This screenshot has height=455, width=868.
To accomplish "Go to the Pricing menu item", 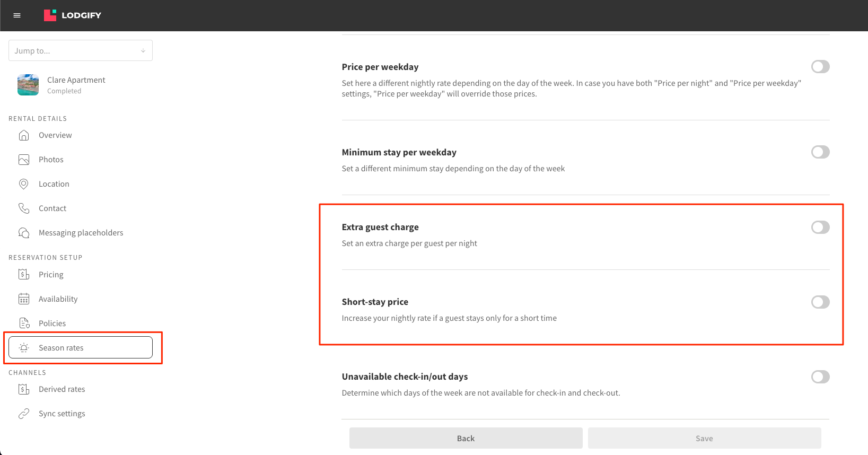I will point(51,275).
